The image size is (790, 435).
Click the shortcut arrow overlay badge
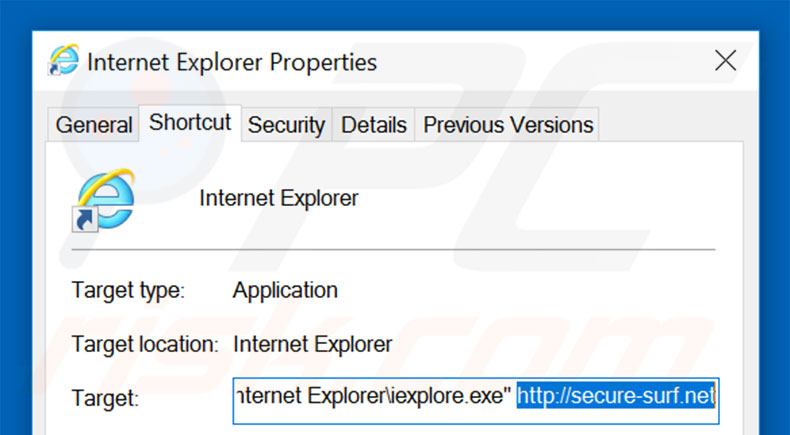86,219
